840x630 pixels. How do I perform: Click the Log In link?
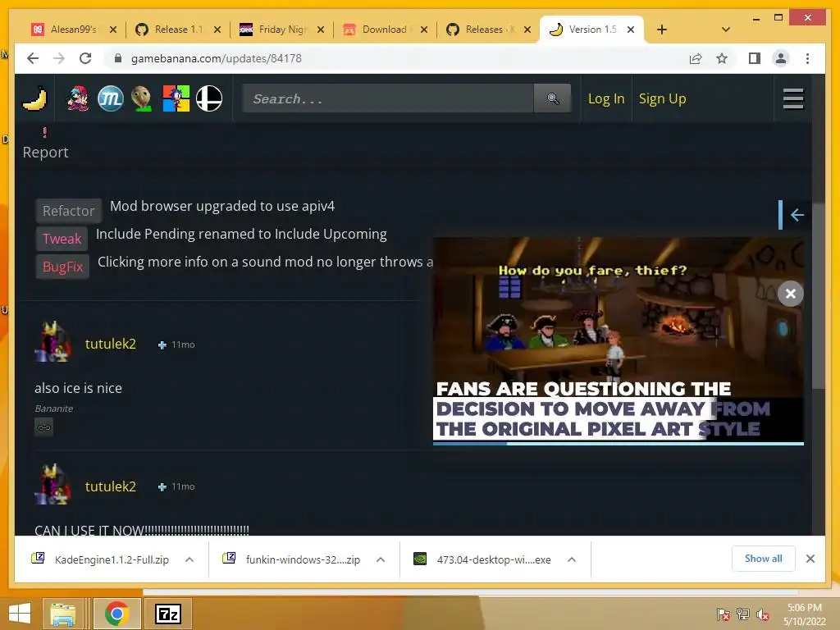coord(606,98)
